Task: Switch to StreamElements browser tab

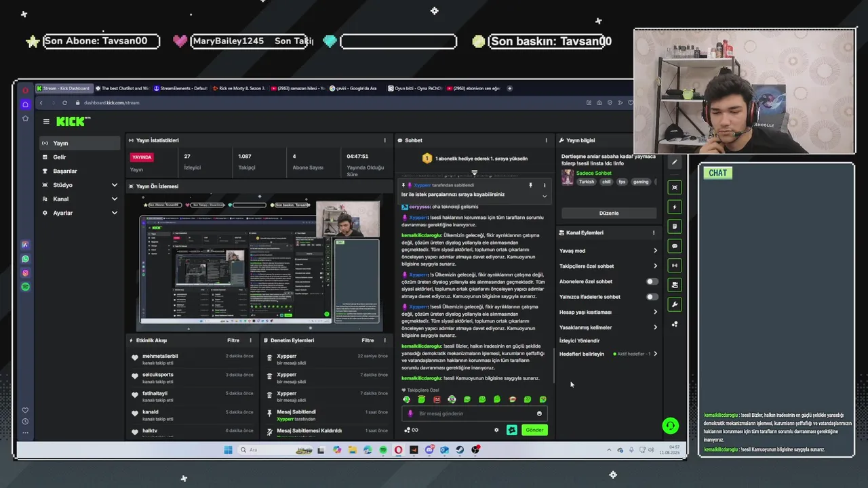Action: click(x=181, y=88)
